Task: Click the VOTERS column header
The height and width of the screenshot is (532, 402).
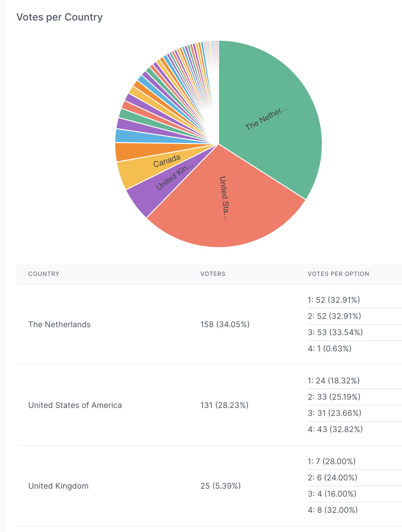Action: 213,274
